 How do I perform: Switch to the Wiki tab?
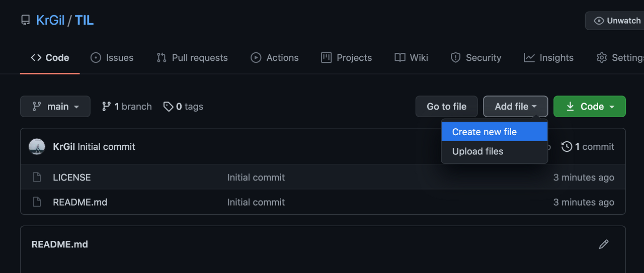tap(412, 58)
